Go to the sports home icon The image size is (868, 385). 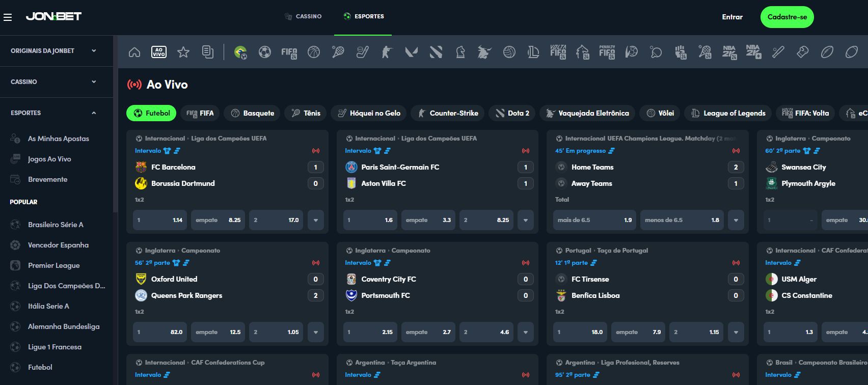pos(134,52)
